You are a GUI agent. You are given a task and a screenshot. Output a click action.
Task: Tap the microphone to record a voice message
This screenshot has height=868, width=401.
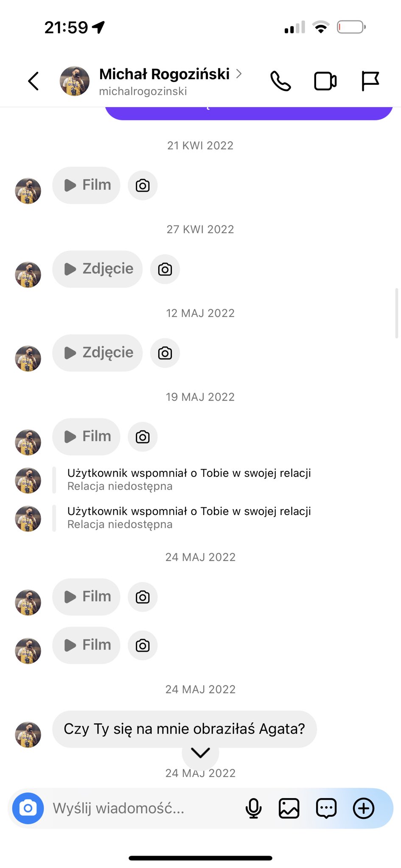[x=253, y=808]
